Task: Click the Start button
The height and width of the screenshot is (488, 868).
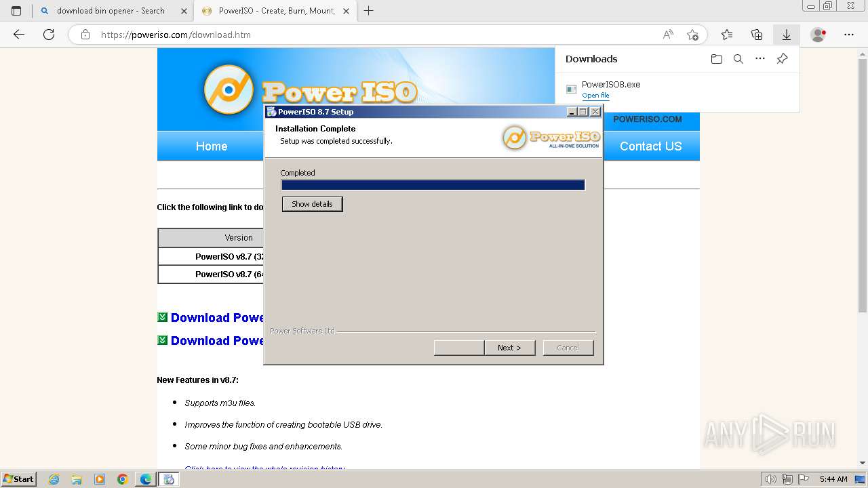Action: [19, 479]
